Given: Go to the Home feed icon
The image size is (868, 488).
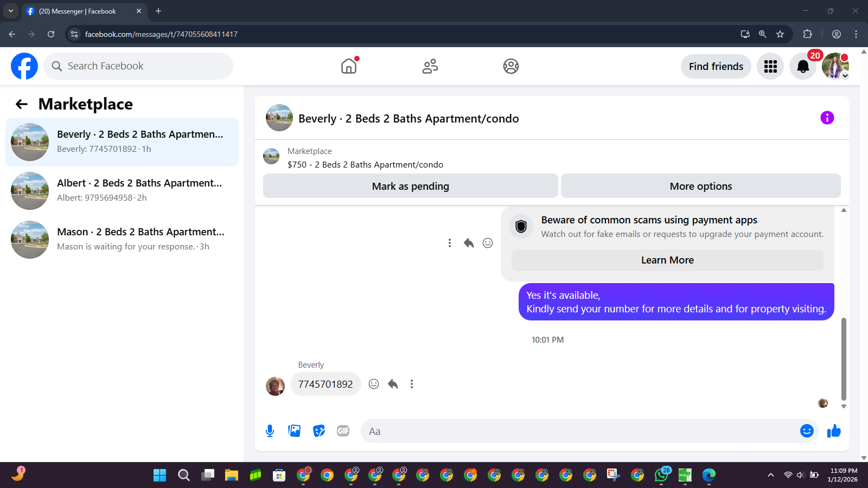Looking at the screenshot, I should click(x=349, y=66).
